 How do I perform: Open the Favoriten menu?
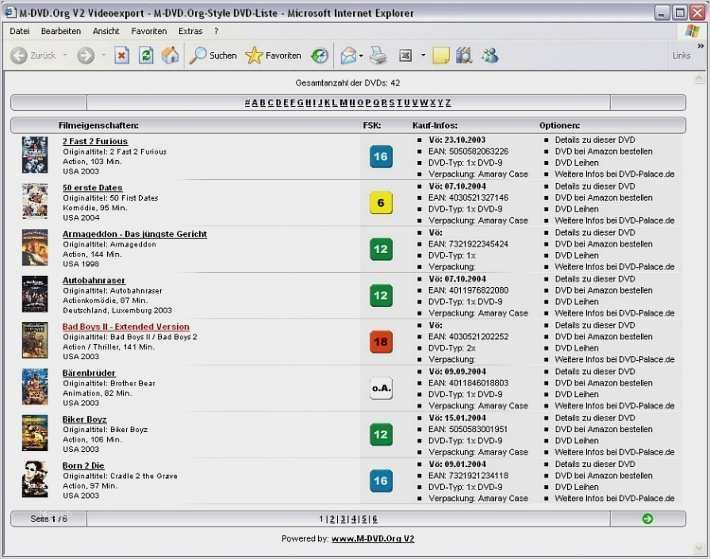click(x=149, y=31)
